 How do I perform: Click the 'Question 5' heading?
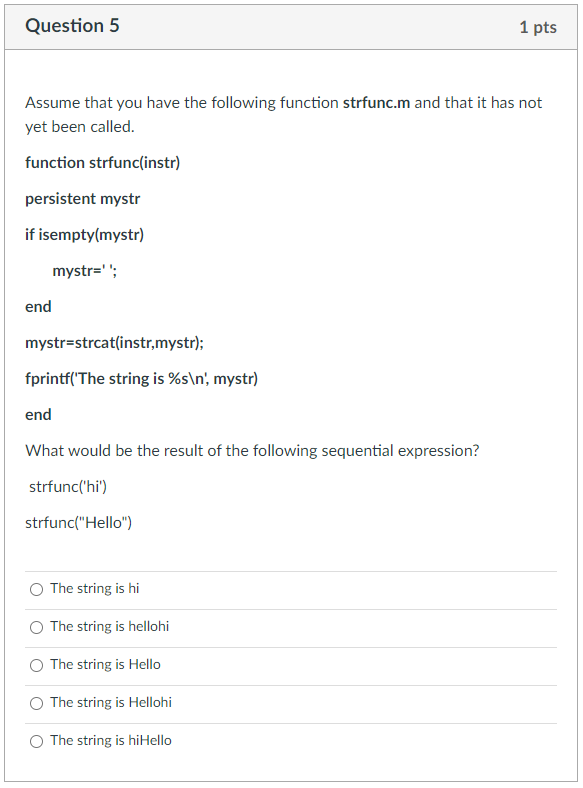pos(72,26)
